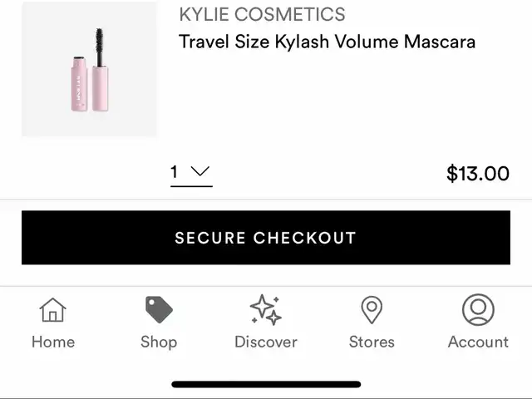Select the Discover sparkle stars icon
The width and height of the screenshot is (532, 399).
pyautogui.click(x=266, y=310)
